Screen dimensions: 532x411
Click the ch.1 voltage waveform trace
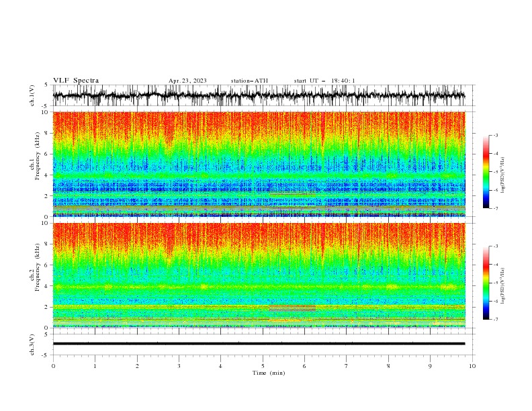click(x=259, y=95)
